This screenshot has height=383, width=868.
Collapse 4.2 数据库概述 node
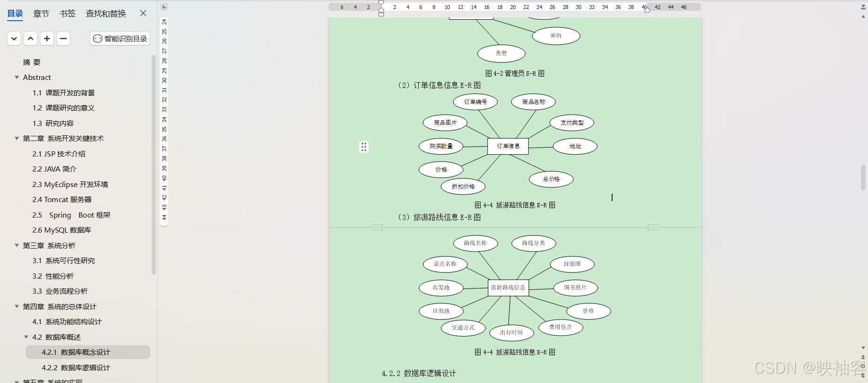pos(26,337)
